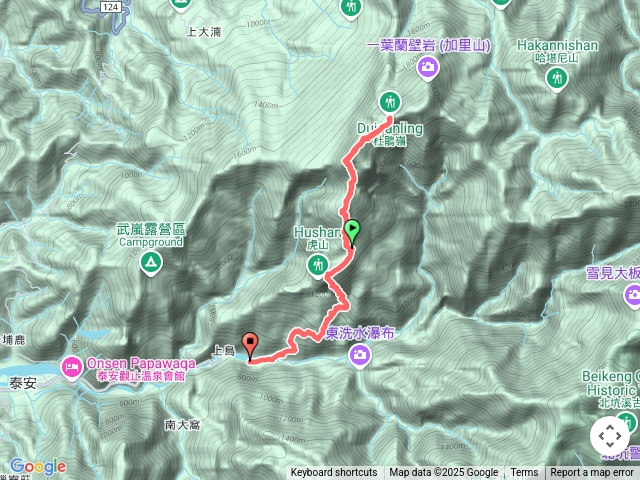Click the Beikeng historic trail hiking marker

tap(627, 422)
